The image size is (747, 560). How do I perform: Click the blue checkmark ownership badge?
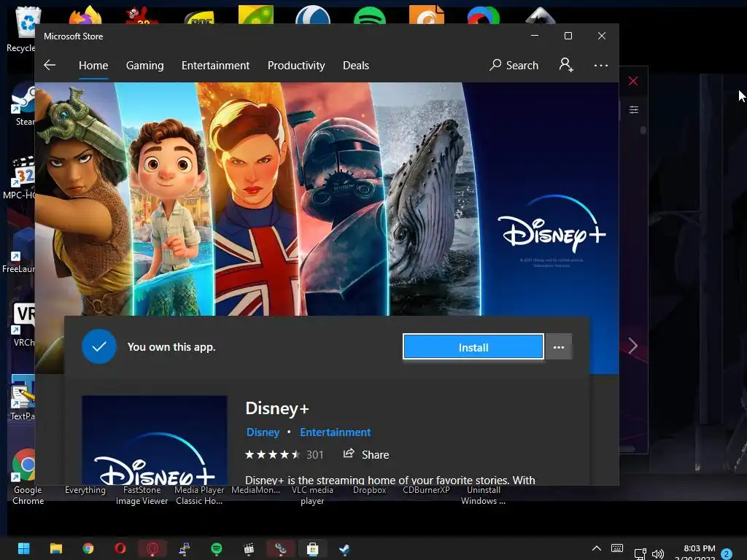click(x=99, y=346)
